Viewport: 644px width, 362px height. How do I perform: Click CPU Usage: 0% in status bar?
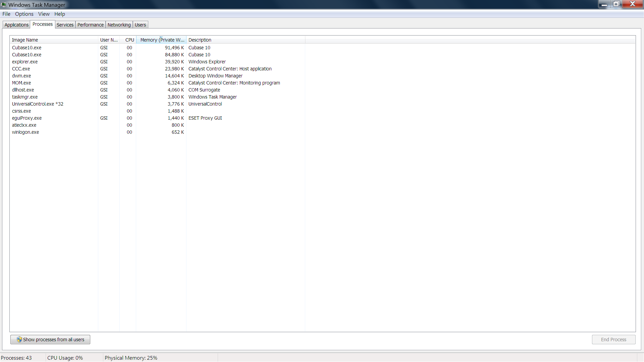pos(65,358)
